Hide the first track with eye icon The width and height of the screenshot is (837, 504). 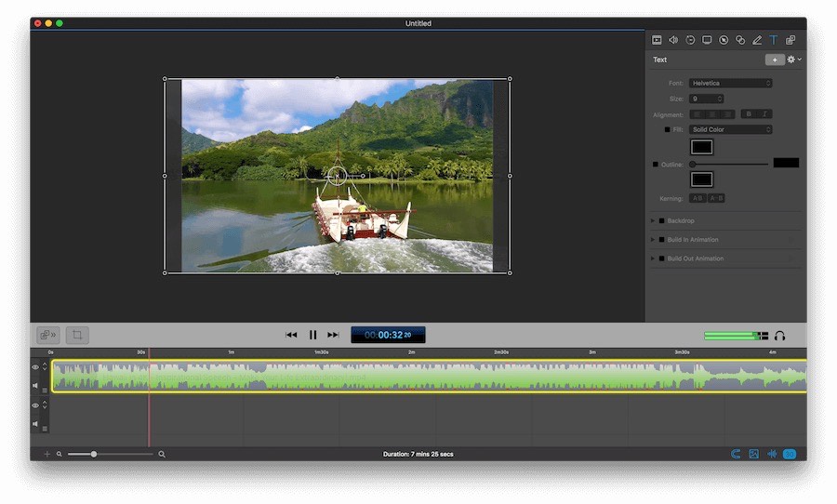(35, 367)
